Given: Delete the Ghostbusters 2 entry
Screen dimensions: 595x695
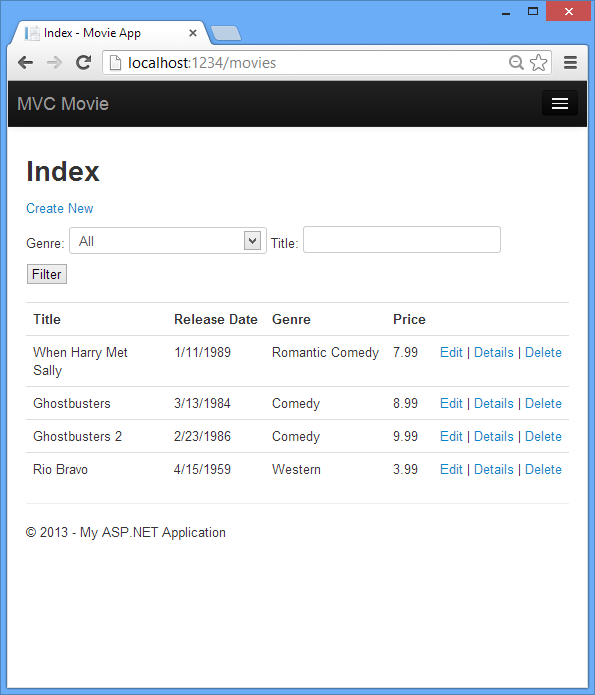Looking at the screenshot, I should (x=543, y=437).
